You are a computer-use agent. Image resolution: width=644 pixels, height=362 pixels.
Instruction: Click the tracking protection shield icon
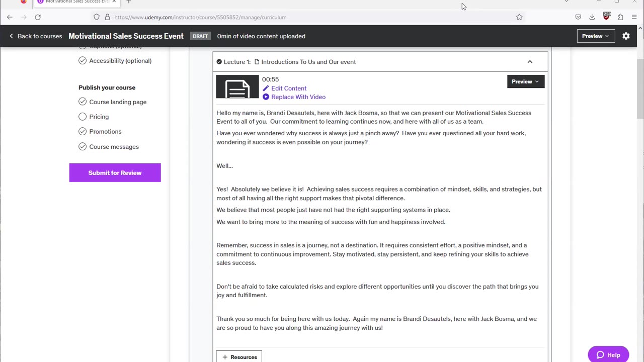point(97,17)
